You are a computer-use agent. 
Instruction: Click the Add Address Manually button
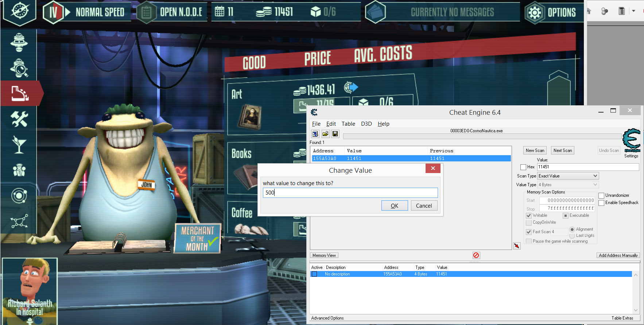point(618,255)
